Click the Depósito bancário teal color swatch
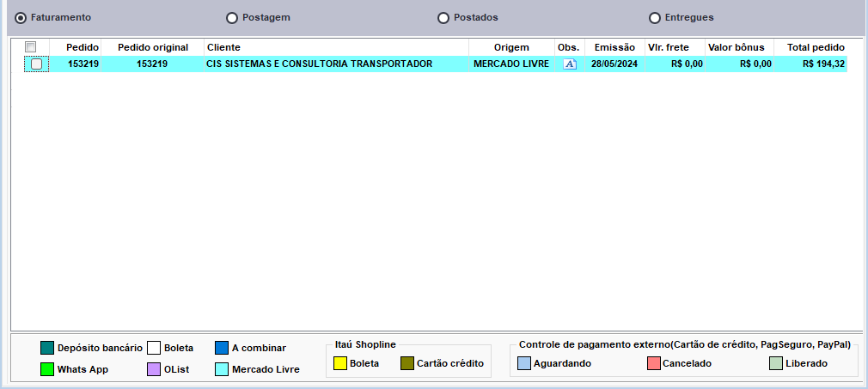Screen dimensions: 868x389 (47, 348)
